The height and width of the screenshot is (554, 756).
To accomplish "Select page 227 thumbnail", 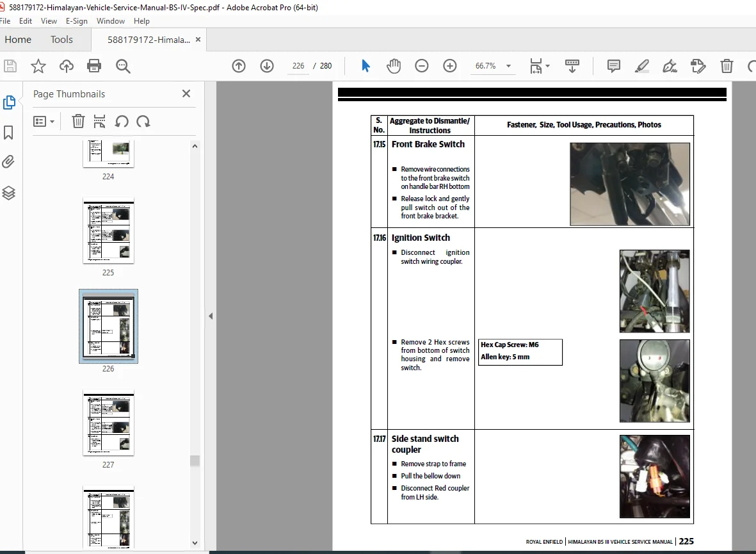I will 108,422.
